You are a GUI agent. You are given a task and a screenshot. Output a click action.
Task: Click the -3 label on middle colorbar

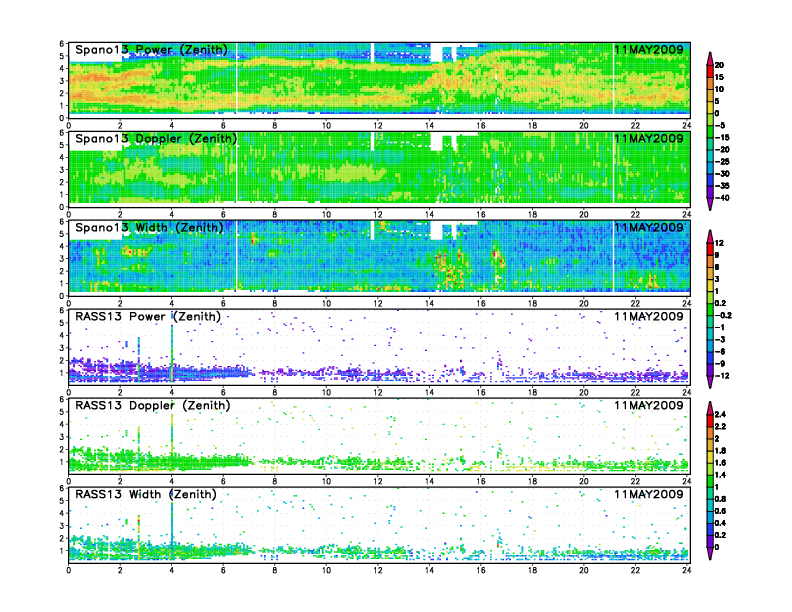[720, 339]
